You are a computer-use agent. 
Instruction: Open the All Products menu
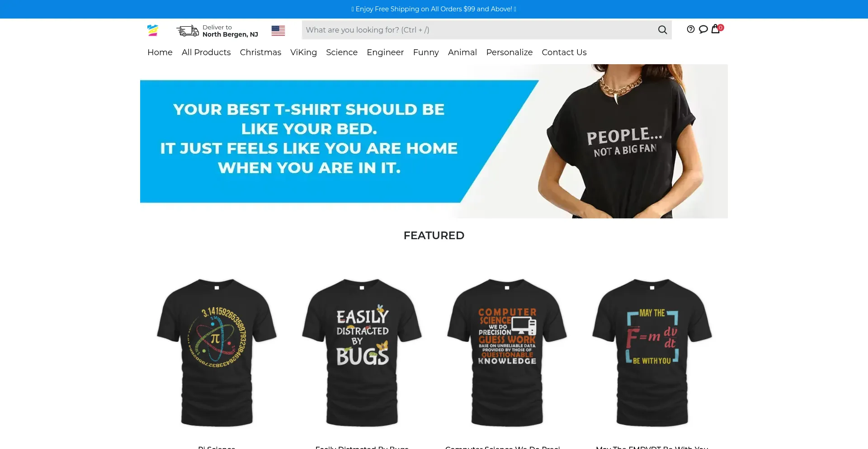click(206, 52)
